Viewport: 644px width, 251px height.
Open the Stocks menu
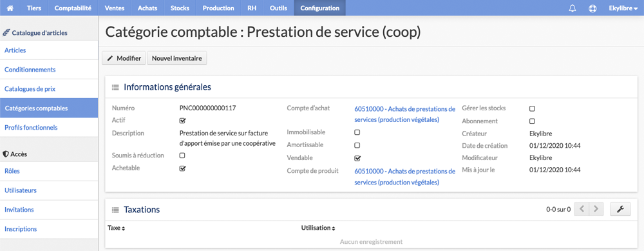(x=180, y=8)
